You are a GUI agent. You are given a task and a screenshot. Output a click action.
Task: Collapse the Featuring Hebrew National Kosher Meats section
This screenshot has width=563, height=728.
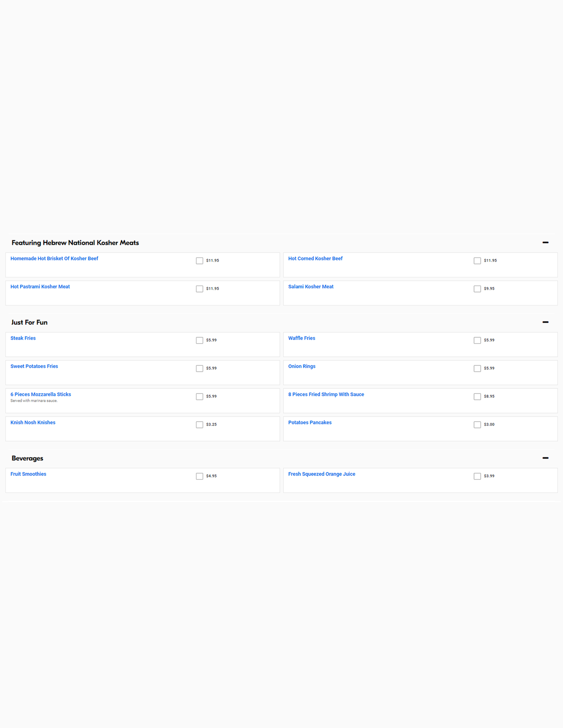[x=545, y=242]
